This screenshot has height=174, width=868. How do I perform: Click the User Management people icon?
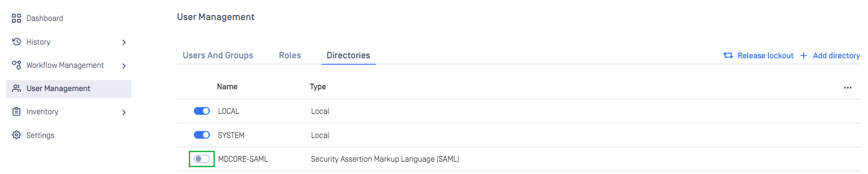click(x=16, y=88)
